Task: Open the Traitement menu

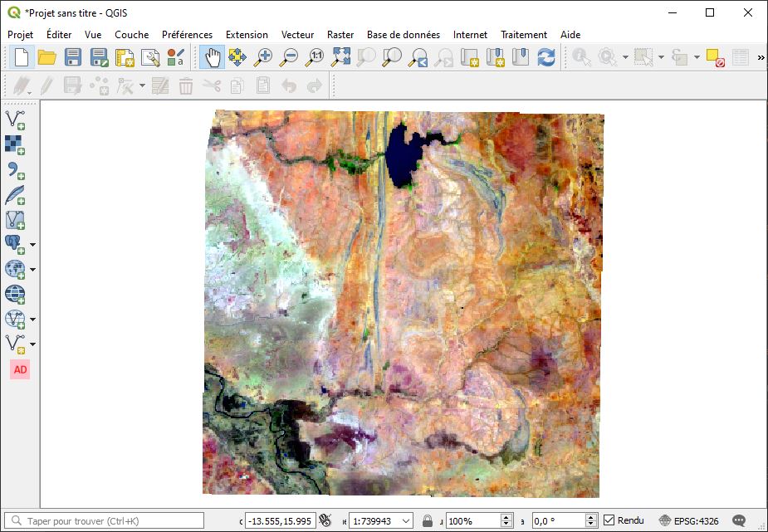Action: pos(523,35)
